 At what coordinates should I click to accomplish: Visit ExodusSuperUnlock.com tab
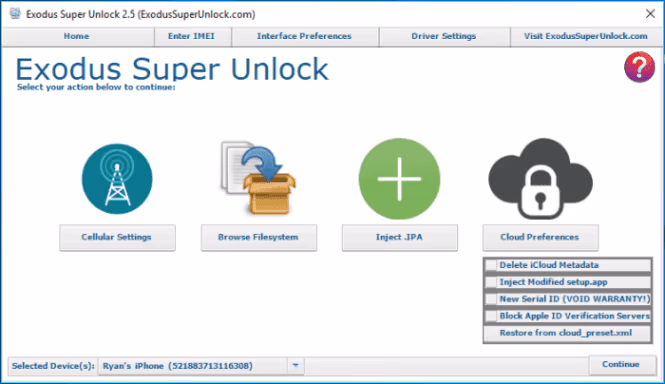coord(585,36)
